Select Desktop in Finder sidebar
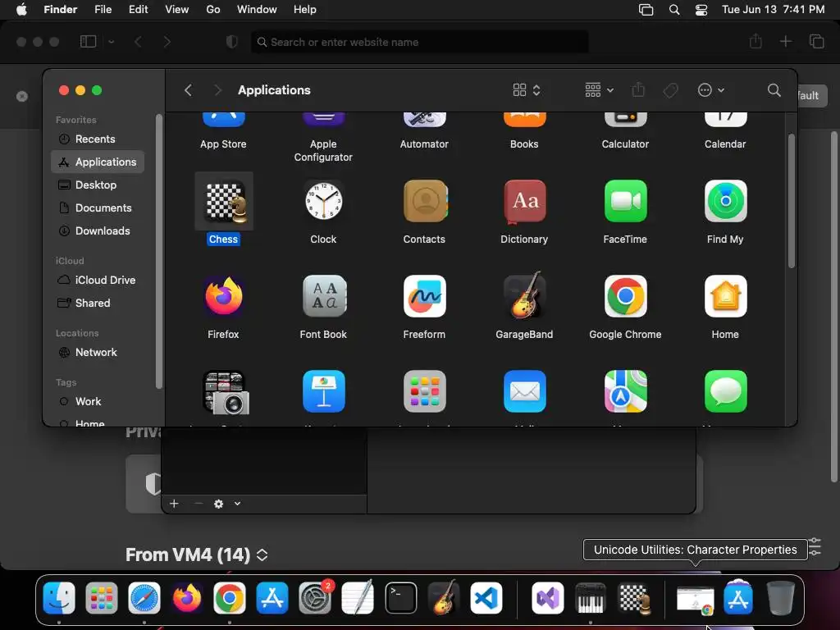Viewport: 840px width, 630px height. coord(98,185)
